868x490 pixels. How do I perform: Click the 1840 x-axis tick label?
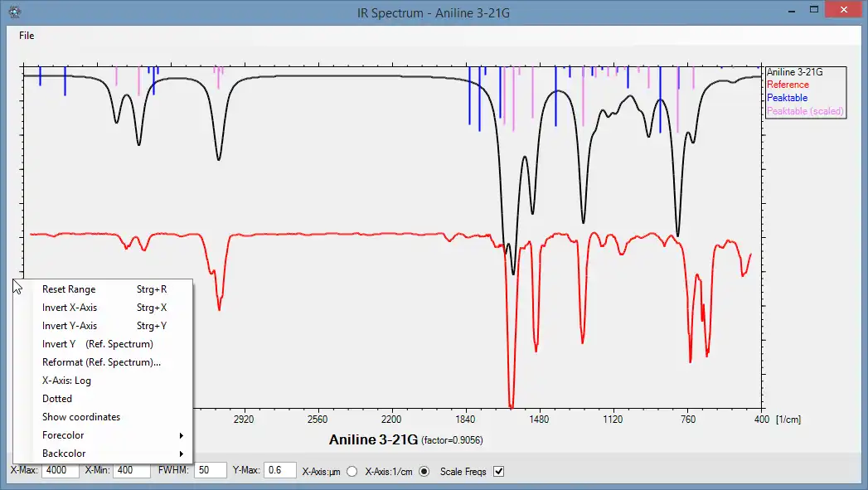(466, 420)
